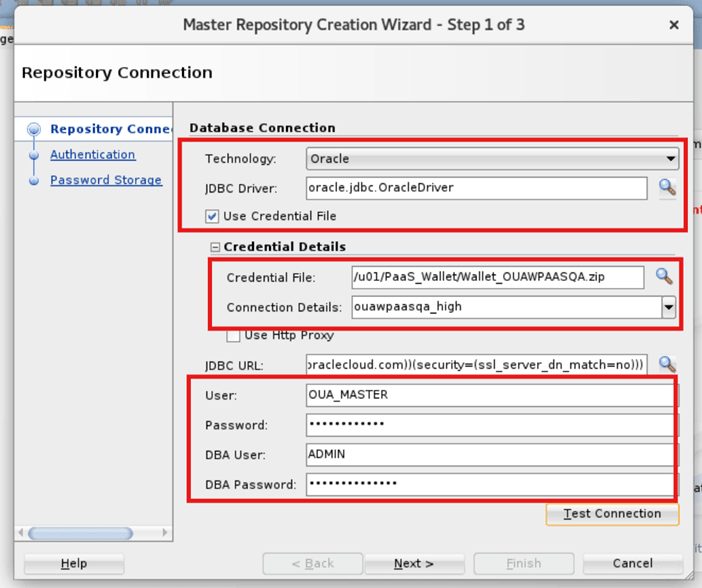
Task: Select the Repository Connection wizard step
Action: (x=110, y=129)
